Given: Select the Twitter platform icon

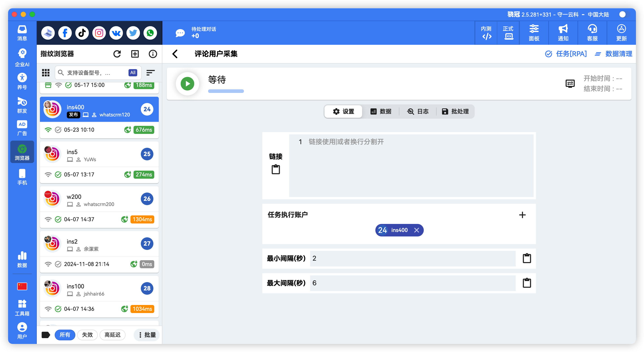Looking at the screenshot, I should [133, 33].
